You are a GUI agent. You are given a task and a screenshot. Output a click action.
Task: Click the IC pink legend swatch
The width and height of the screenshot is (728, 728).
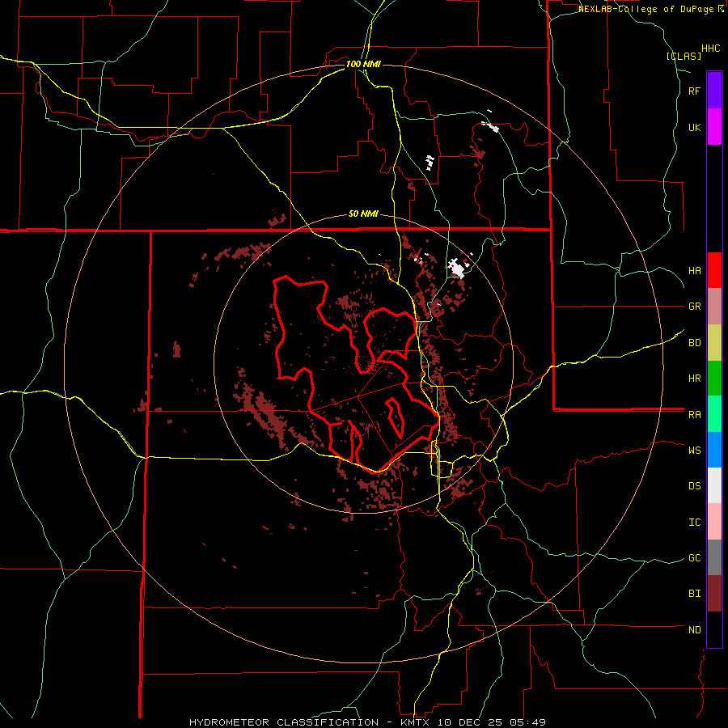coord(714,522)
